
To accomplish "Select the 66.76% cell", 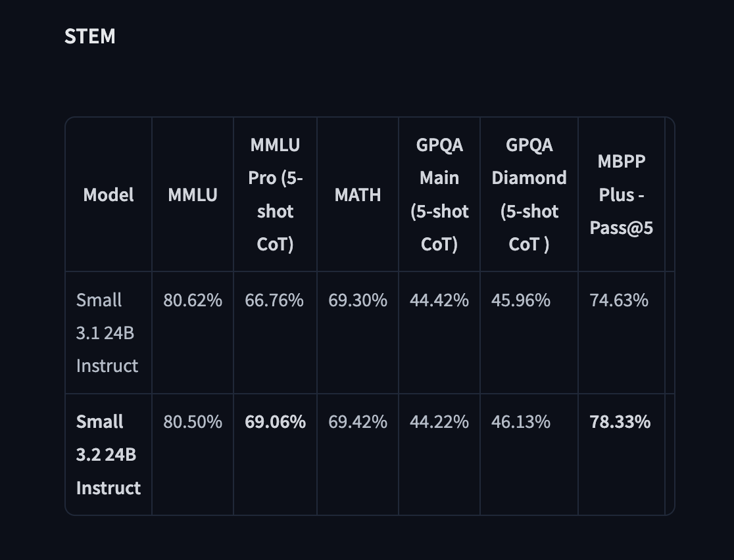I will click(274, 300).
